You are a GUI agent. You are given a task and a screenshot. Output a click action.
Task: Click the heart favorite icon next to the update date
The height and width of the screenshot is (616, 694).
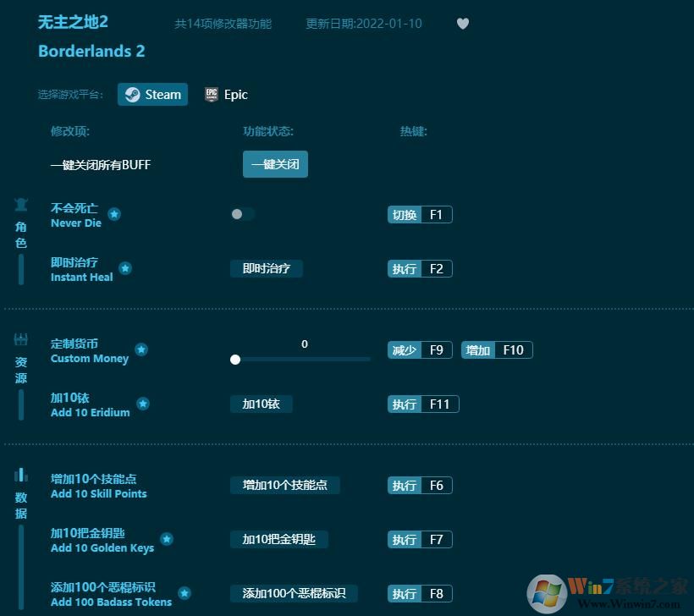(x=463, y=24)
